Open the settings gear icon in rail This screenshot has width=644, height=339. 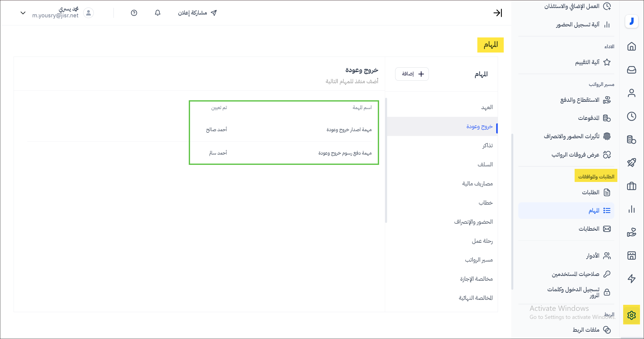pyautogui.click(x=631, y=315)
